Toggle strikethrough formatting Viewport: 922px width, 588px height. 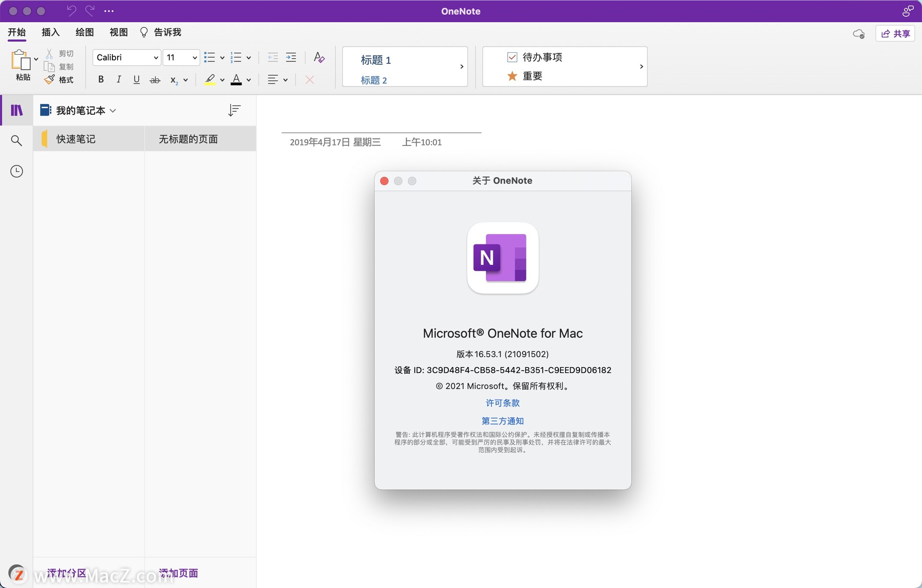[x=155, y=80]
